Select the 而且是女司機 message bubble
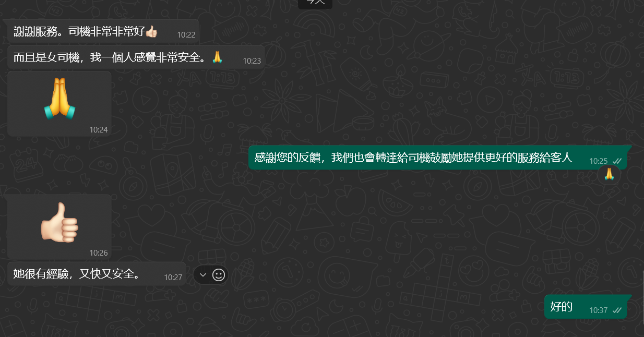Image resolution: width=644 pixels, height=337 pixels. pos(136,57)
